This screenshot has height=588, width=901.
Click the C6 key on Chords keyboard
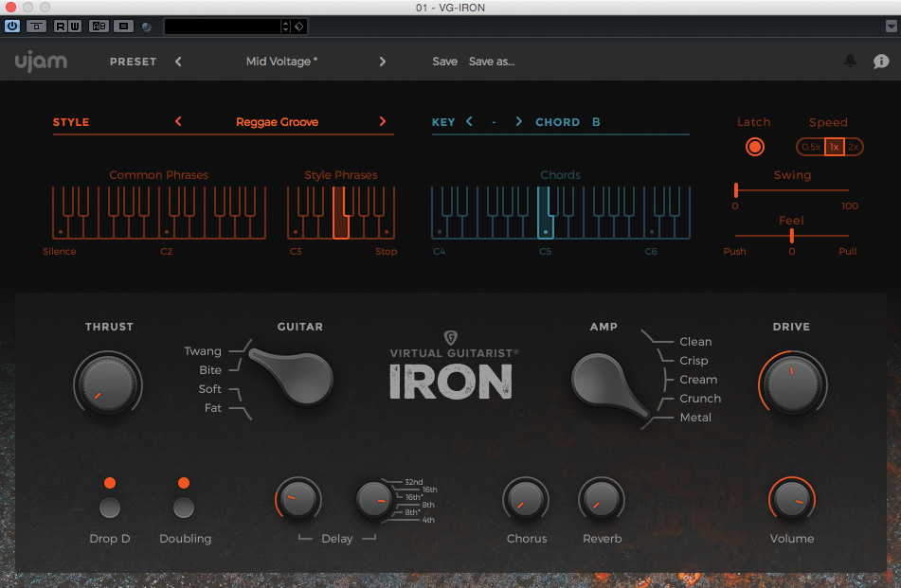pyautogui.click(x=652, y=227)
